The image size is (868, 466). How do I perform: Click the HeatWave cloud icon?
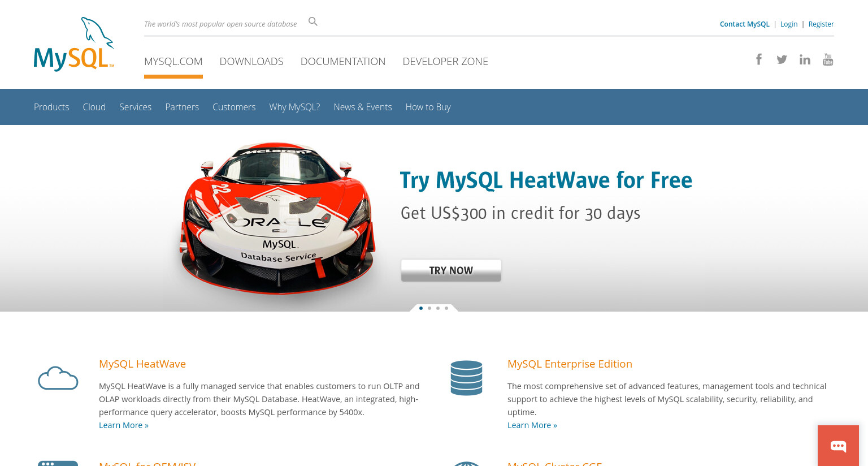click(58, 378)
